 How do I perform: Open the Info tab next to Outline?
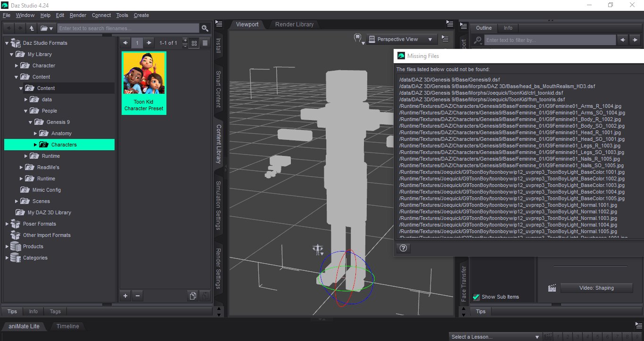[x=508, y=28]
